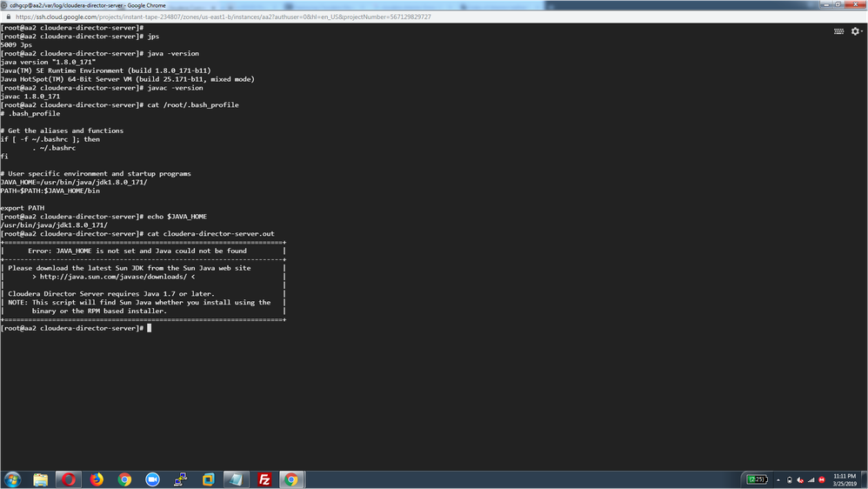Click the 'JAVA_HOME is not set' error line
868x489 pixels.
(137, 251)
